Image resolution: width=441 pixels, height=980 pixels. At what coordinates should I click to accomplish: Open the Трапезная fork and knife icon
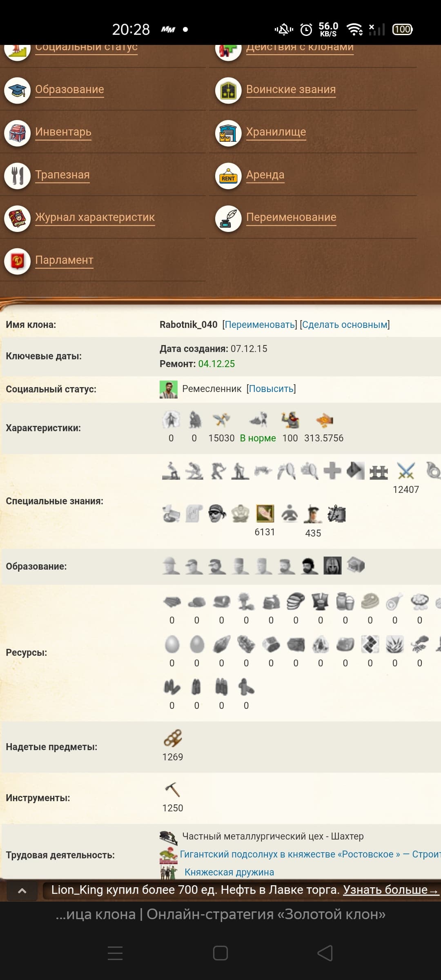coord(18,176)
